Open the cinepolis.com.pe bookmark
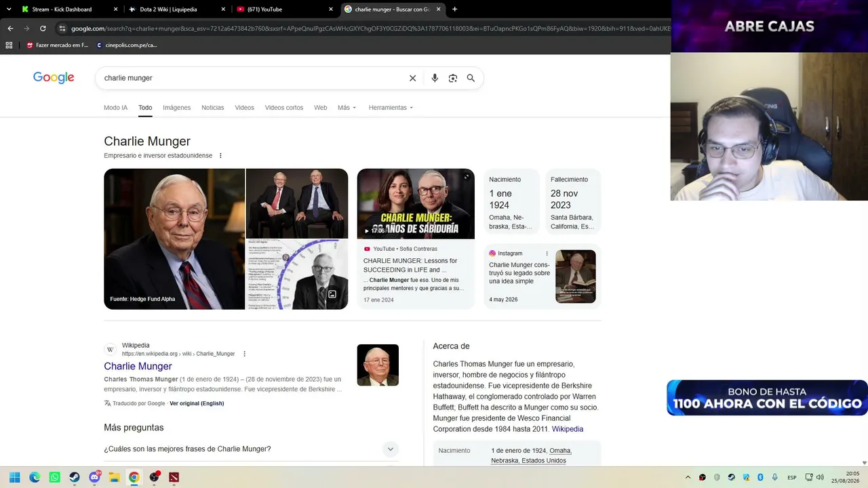This screenshot has height=488, width=868. pos(127,45)
